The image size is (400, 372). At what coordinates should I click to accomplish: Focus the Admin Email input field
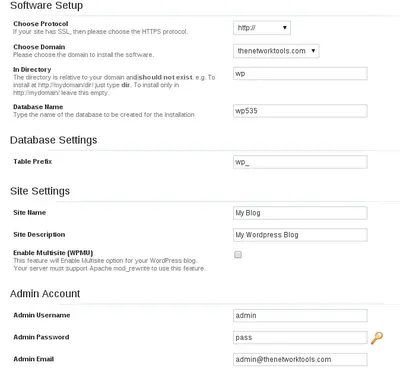coord(300,360)
